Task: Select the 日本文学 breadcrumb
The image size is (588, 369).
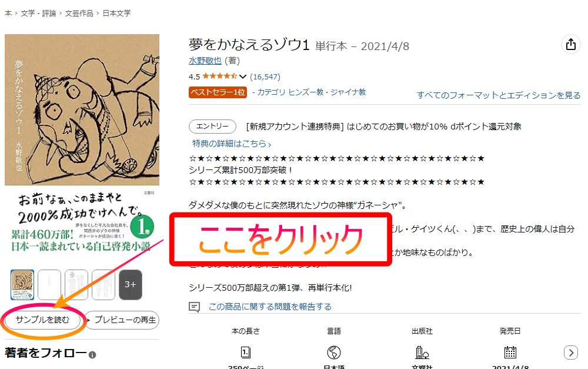Action: point(116,13)
